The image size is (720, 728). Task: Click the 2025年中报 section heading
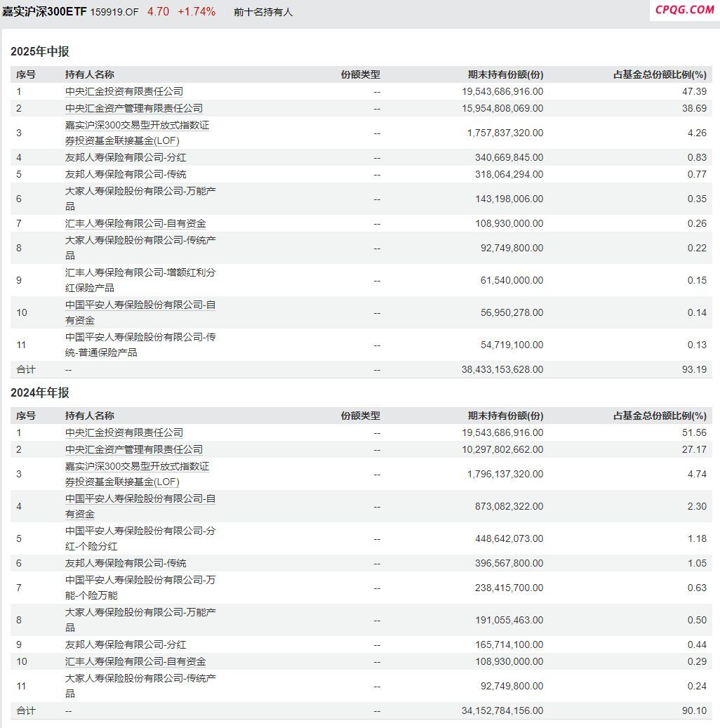[x=40, y=51]
